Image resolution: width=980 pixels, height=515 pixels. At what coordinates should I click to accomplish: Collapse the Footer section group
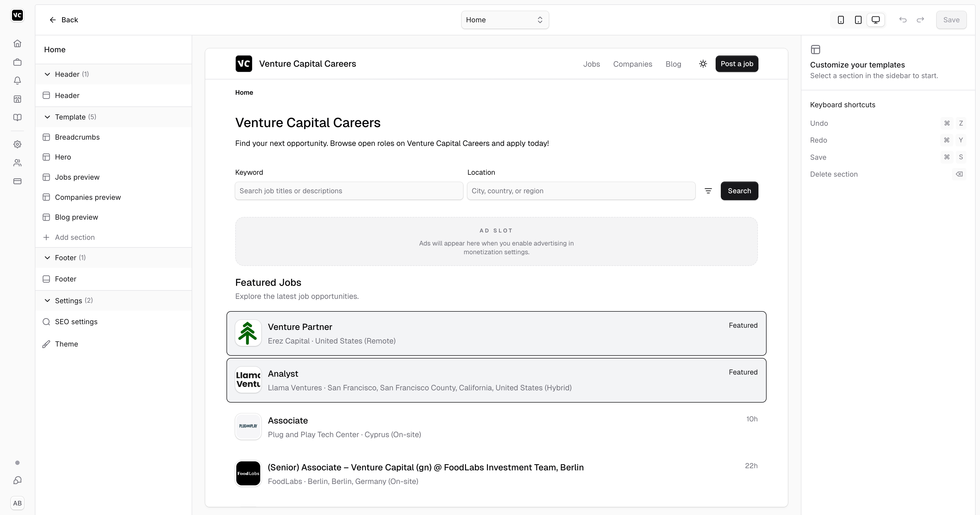(47, 258)
